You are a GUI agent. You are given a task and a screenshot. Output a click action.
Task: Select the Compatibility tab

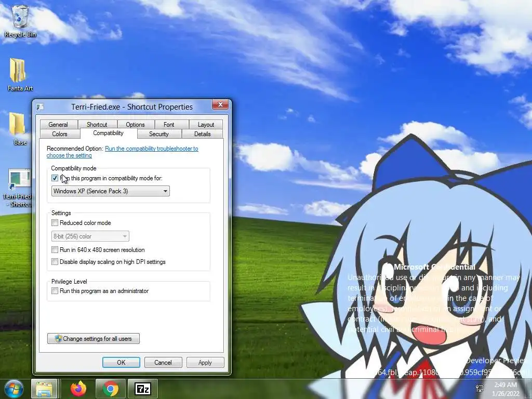point(109,133)
